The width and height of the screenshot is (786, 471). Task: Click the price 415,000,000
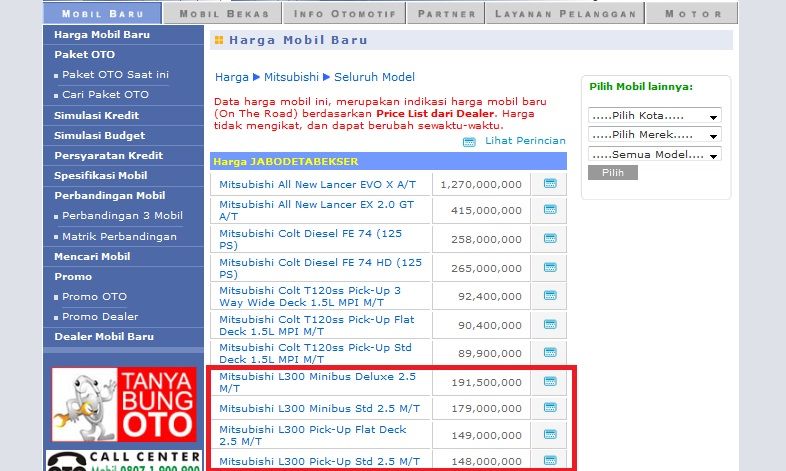click(x=486, y=210)
